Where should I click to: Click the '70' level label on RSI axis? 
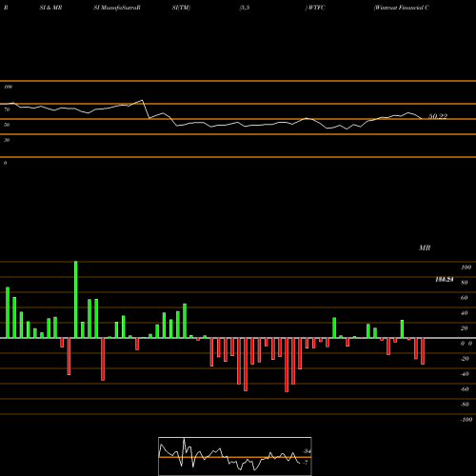point(7,109)
